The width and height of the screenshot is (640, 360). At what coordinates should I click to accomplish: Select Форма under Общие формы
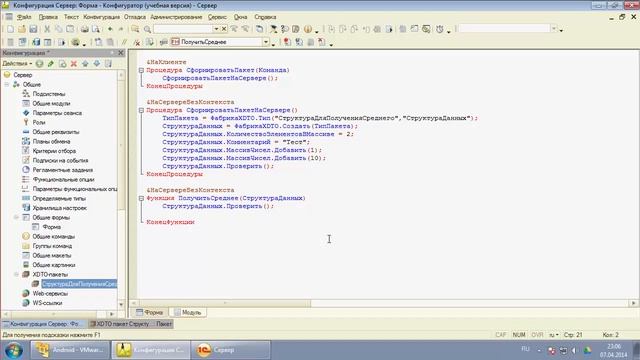(x=51, y=227)
